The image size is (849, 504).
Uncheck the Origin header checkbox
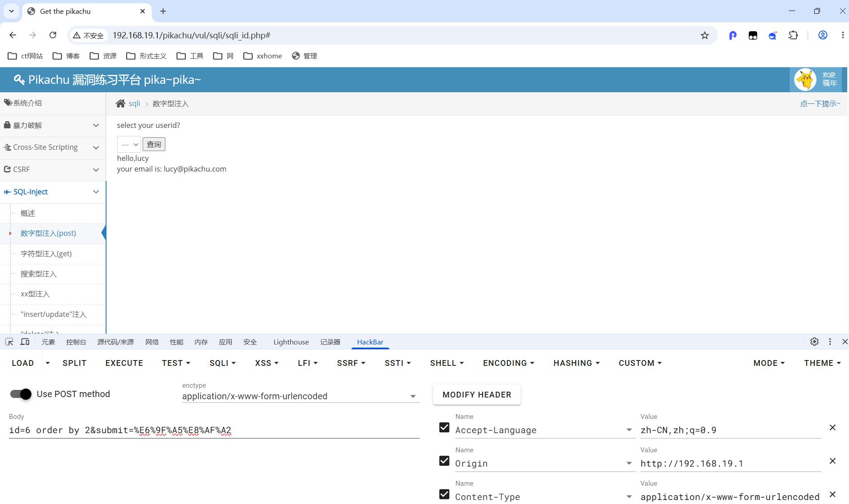click(444, 461)
